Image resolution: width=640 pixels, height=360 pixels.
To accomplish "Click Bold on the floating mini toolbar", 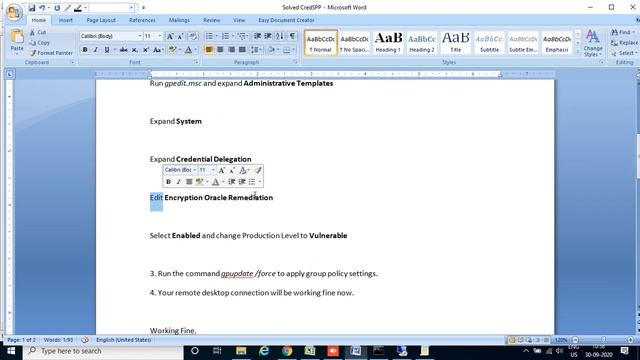I will (168, 182).
